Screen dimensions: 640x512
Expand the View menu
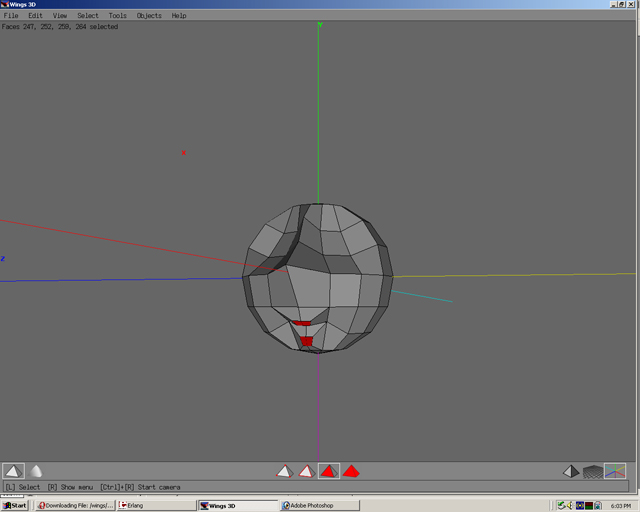pyautogui.click(x=60, y=16)
